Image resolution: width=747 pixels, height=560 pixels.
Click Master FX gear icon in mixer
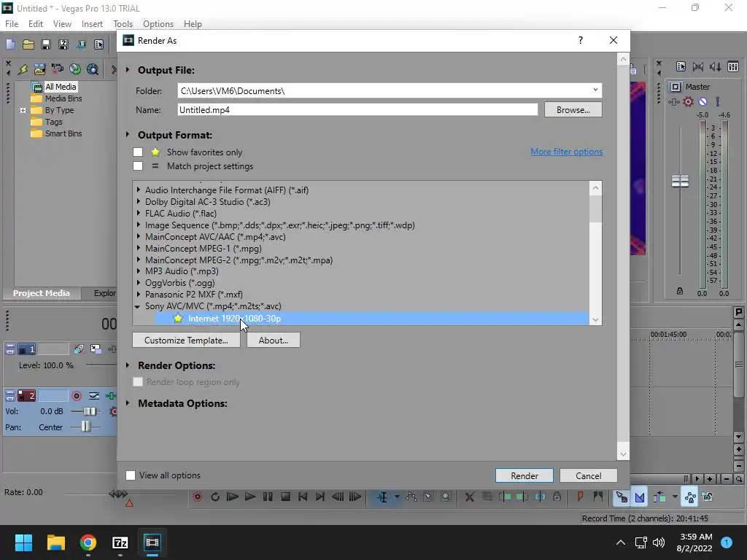tap(688, 101)
